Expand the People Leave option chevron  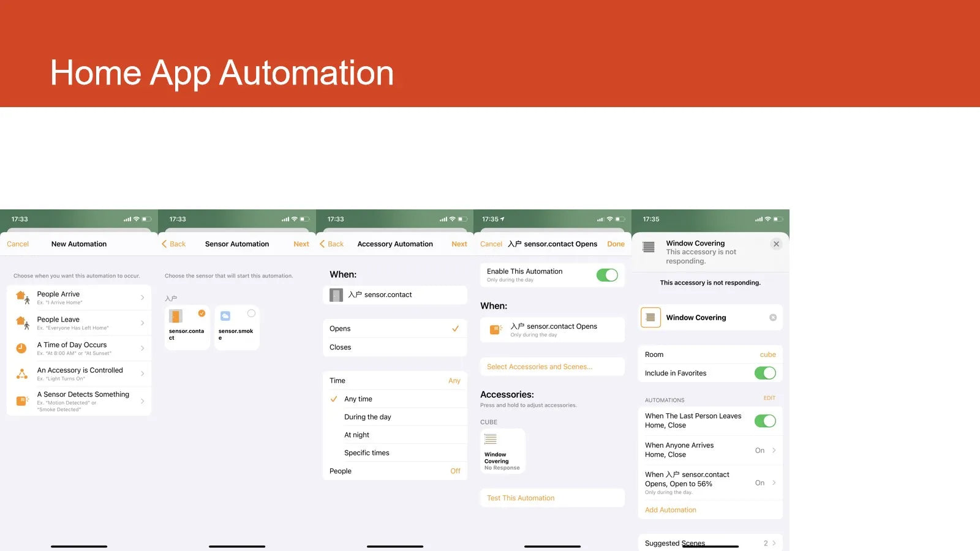142,323
